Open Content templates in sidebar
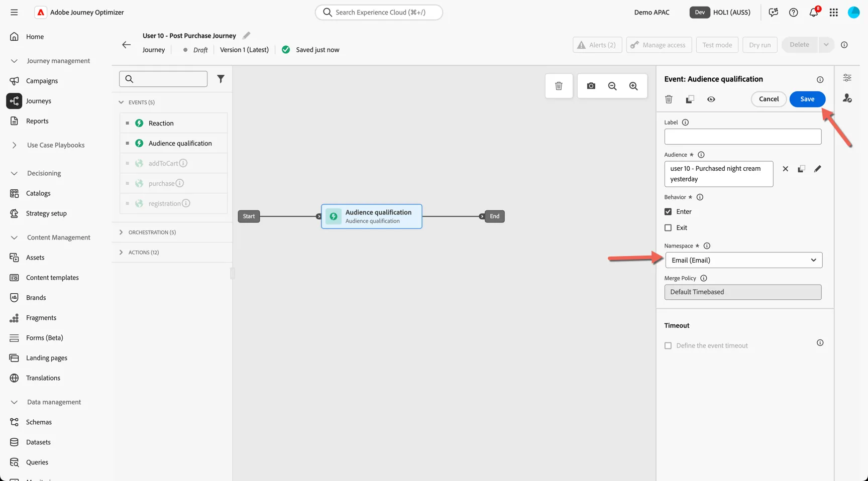This screenshot has height=481, width=868. click(x=52, y=278)
